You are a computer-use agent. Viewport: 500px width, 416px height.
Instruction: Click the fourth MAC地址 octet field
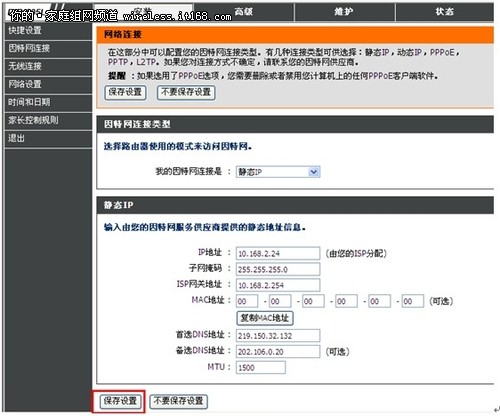(346, 301)
